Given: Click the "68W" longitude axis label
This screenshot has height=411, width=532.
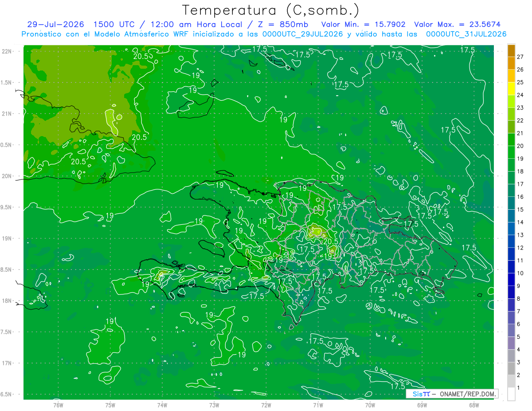Looking at the screenshot, I should pos(474,405).
